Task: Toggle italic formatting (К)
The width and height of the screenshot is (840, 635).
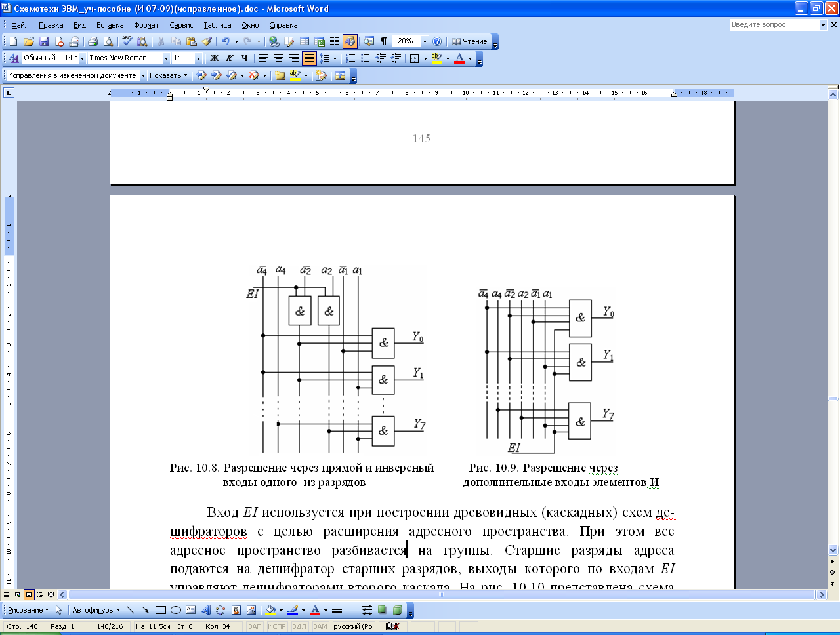Action: pos(229,58)
